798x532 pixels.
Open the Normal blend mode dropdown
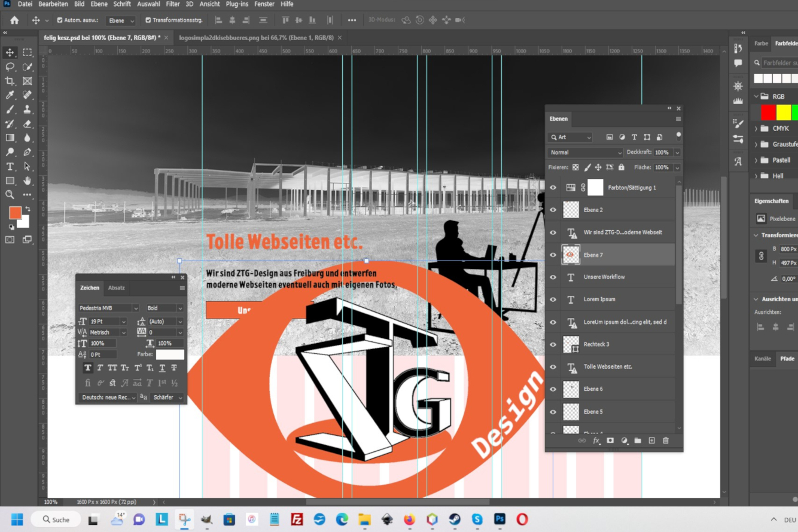point(586,152)
